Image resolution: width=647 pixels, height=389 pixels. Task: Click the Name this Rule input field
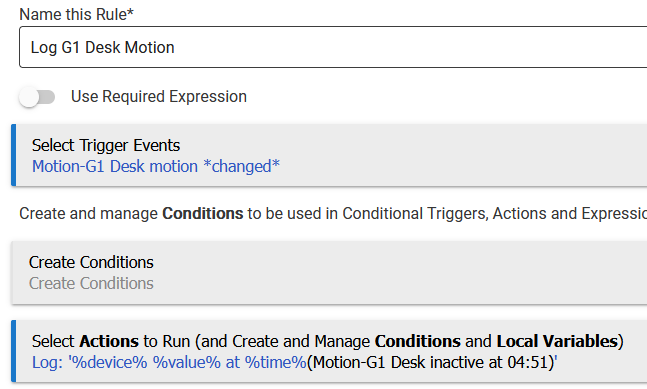(333, 47)
